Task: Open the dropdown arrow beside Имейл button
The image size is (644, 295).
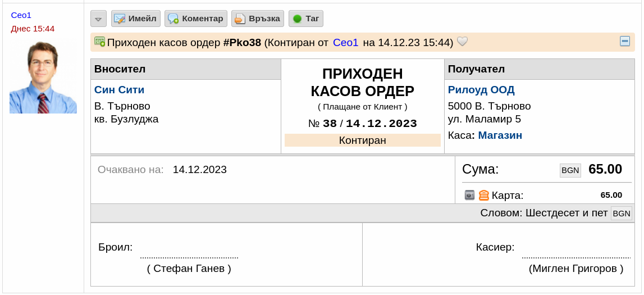Action: coord(98,19)
